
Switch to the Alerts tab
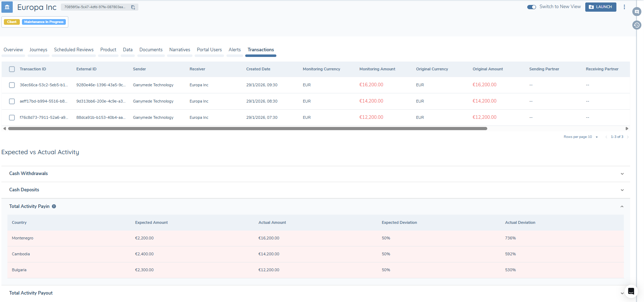[234, 50]
